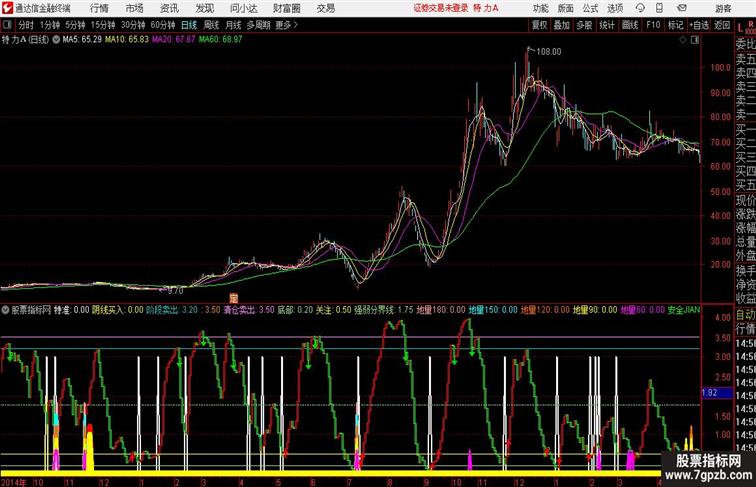Click the red L icon above quotes

[740, 28]
